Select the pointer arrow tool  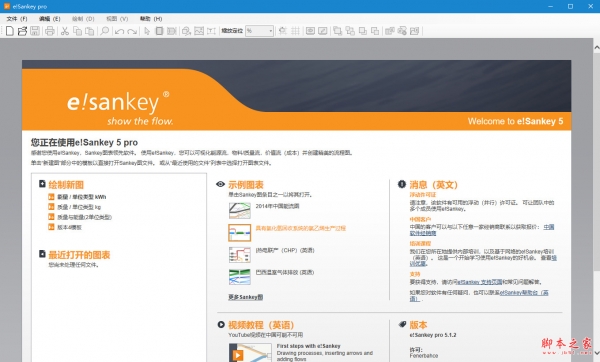tap(147, 31)
